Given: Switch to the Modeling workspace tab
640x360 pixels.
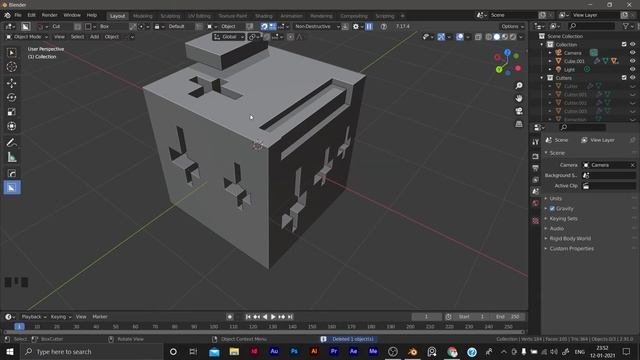Looking at the screenshot, I should click(x=142, y=16).
